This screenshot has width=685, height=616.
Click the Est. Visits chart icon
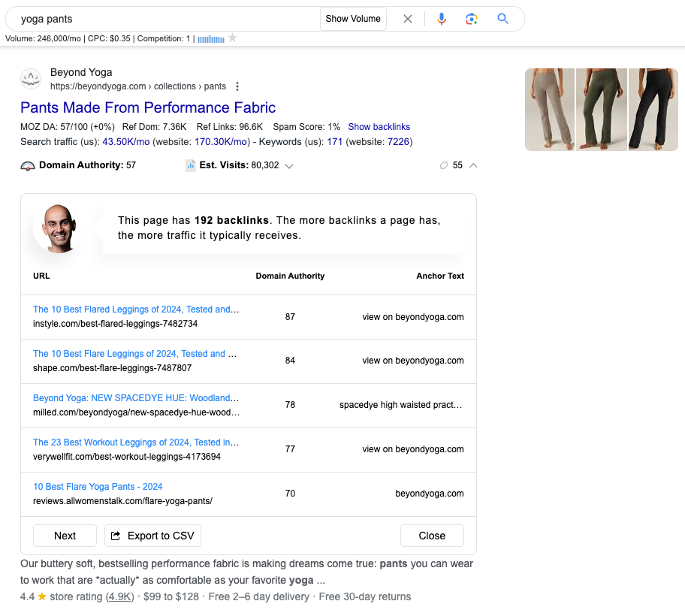pyautogui.click(x=191, y=165)
